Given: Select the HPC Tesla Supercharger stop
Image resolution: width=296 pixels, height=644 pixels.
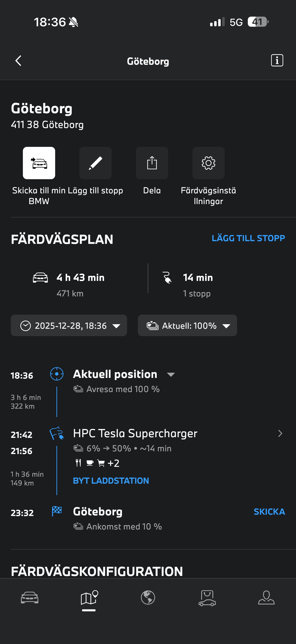Looking at the screenshot, I should click(x=135, y=434).
